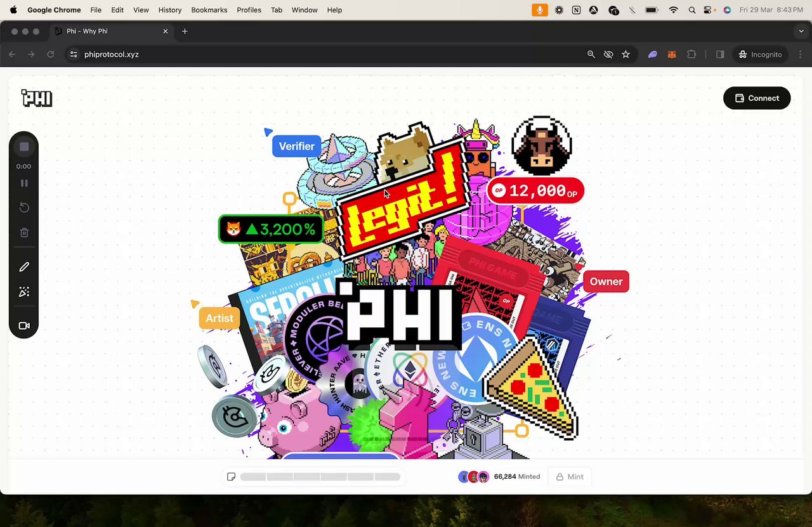Screen dimensions: 812x527
Task: Open the zoom magnifier in address bar
Action: (591, 55)
